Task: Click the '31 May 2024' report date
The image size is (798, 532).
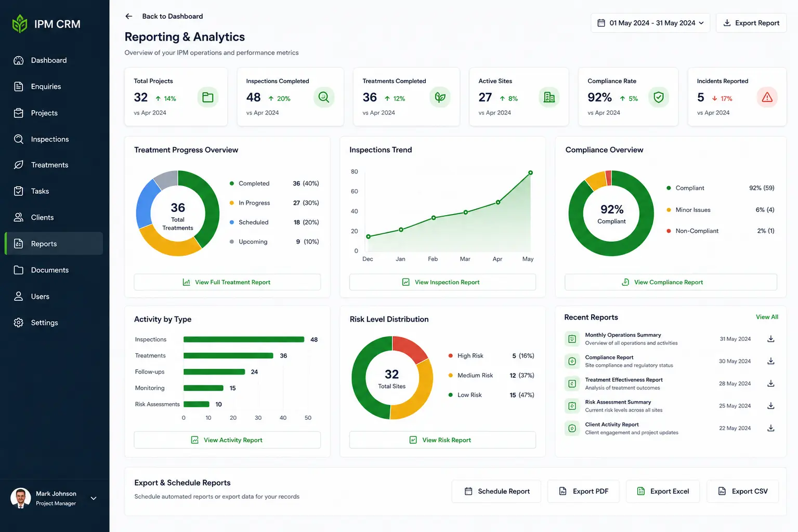Action: pyautogui.click(x=735, y=339)
